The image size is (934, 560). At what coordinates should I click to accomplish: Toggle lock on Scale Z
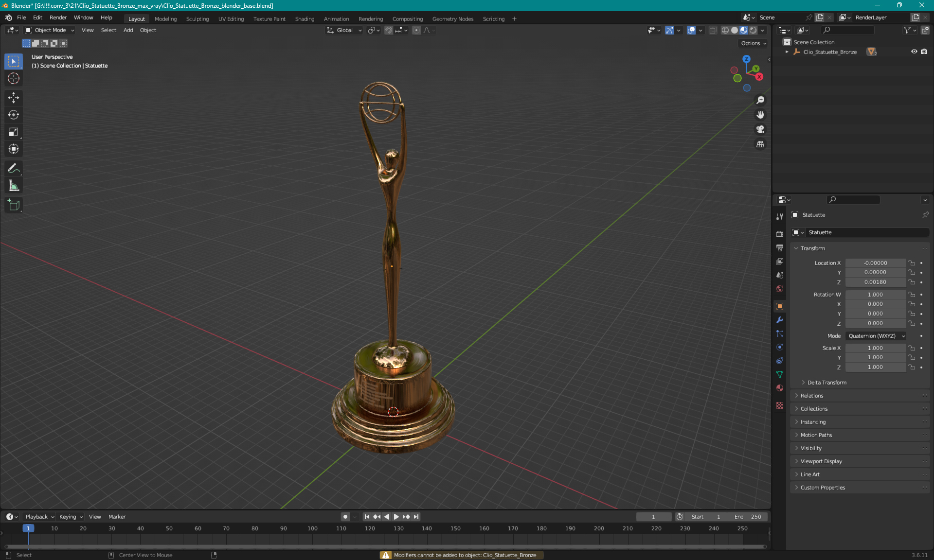point(912,367)
